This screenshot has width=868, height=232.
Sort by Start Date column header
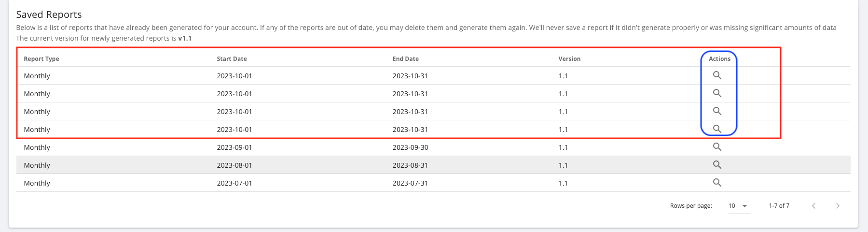pyautogui.click(x=232, y=59)
